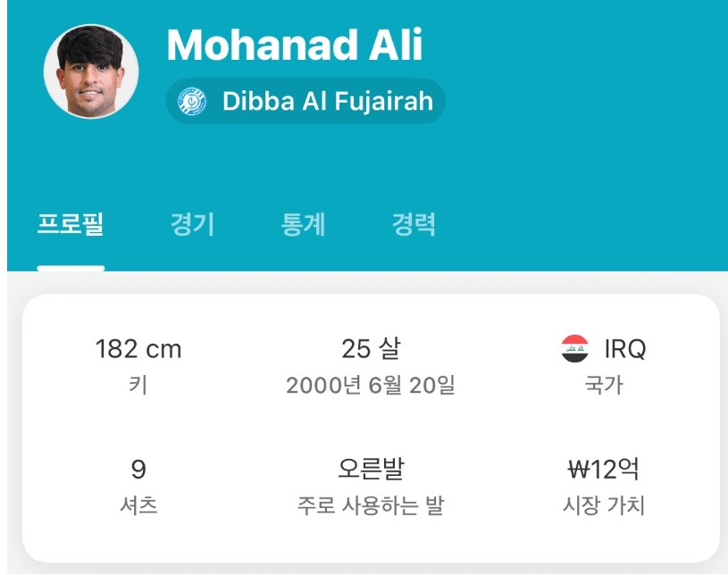728x575 pixels.
Task: Click the ₩12억 market value
Action: 604,469
